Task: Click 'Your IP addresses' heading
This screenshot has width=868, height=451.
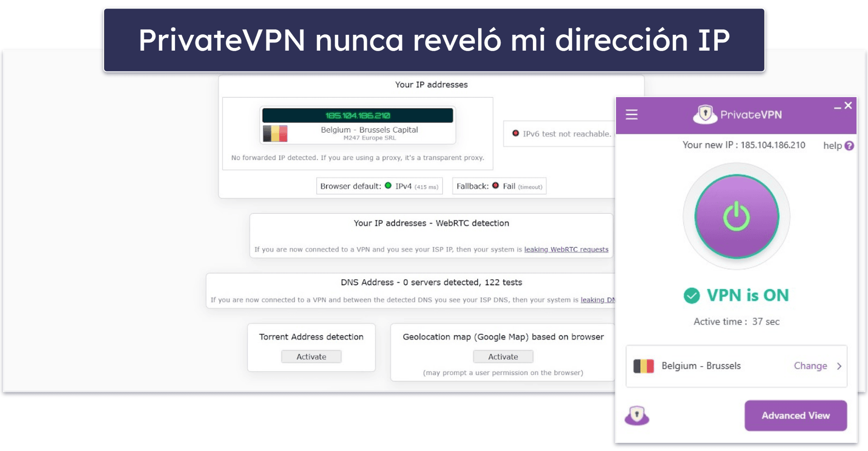Action: [432, 85]
